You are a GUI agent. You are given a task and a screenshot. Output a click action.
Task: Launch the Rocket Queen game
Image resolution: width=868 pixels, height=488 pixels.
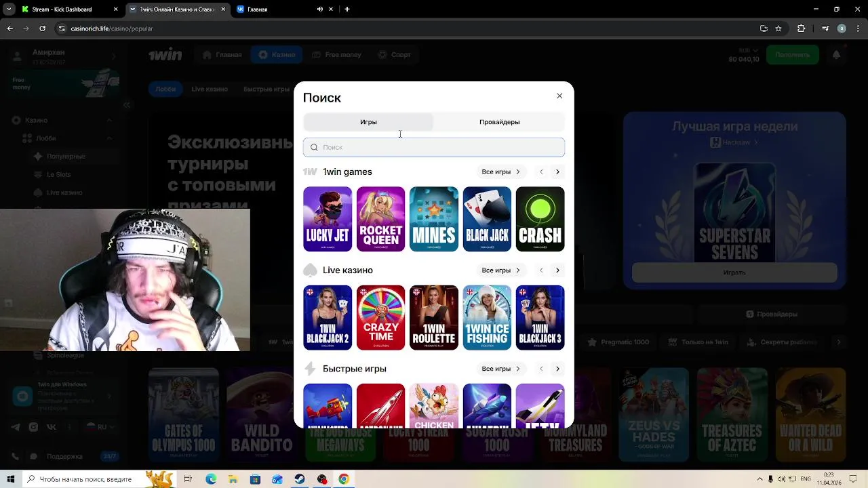coord(380,219)
